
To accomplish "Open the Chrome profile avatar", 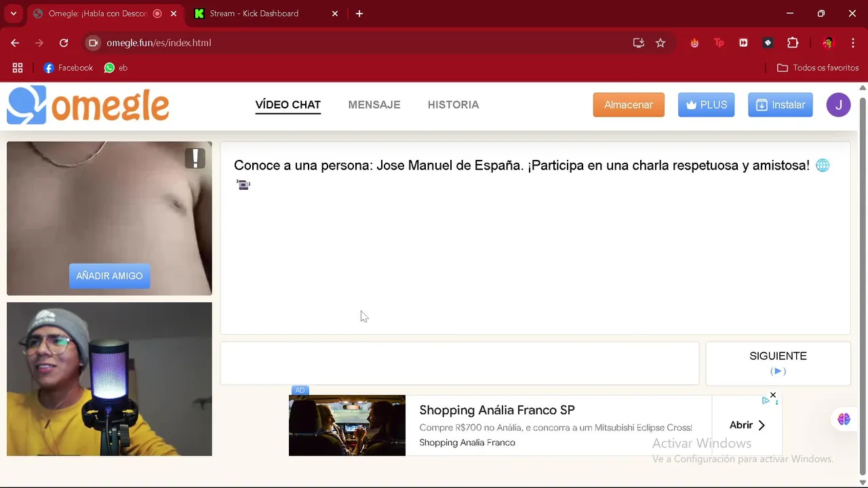I will pos(828,43).
